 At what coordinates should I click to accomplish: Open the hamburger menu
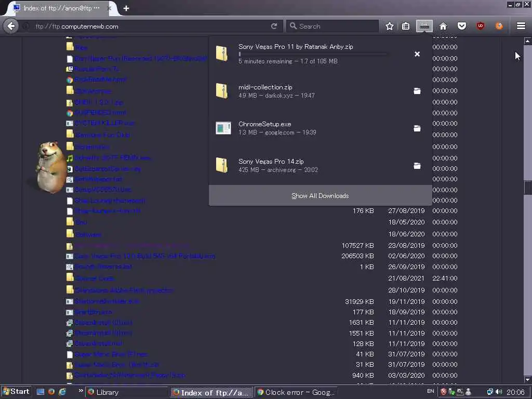521,26
